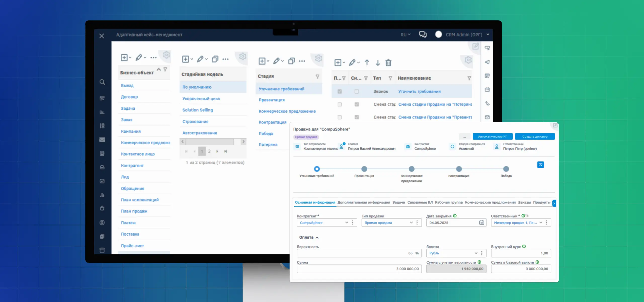Viewport: 644px width, 302px height.
Task: Toggle the first checkbox in the Звонок row
Action: coord(340,91)
